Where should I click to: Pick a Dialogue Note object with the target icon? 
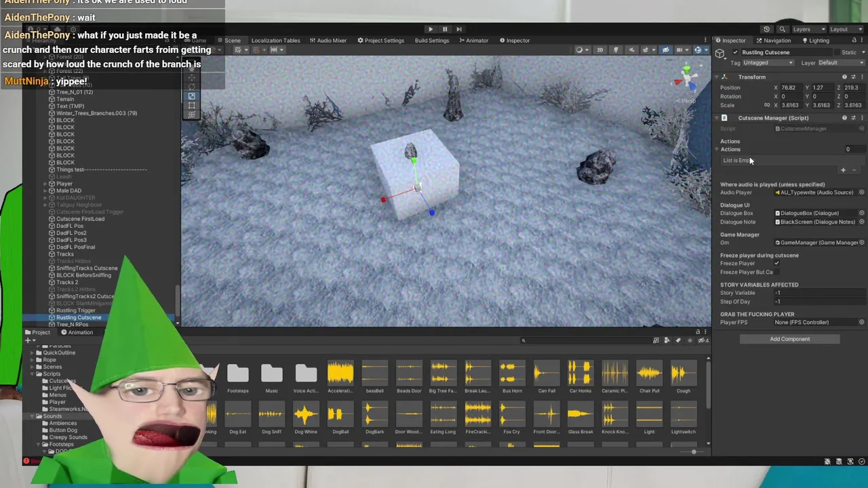[862, 222]
